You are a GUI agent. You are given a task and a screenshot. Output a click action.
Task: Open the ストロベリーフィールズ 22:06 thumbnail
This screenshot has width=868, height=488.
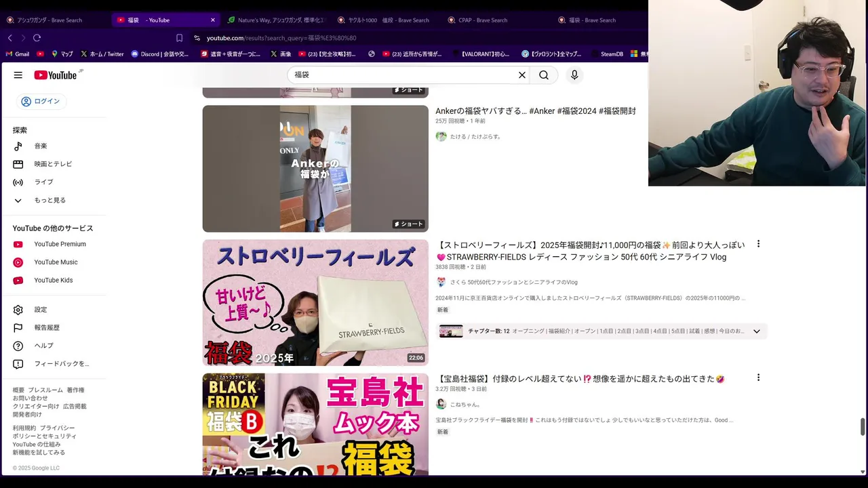[x=315, y=302]
